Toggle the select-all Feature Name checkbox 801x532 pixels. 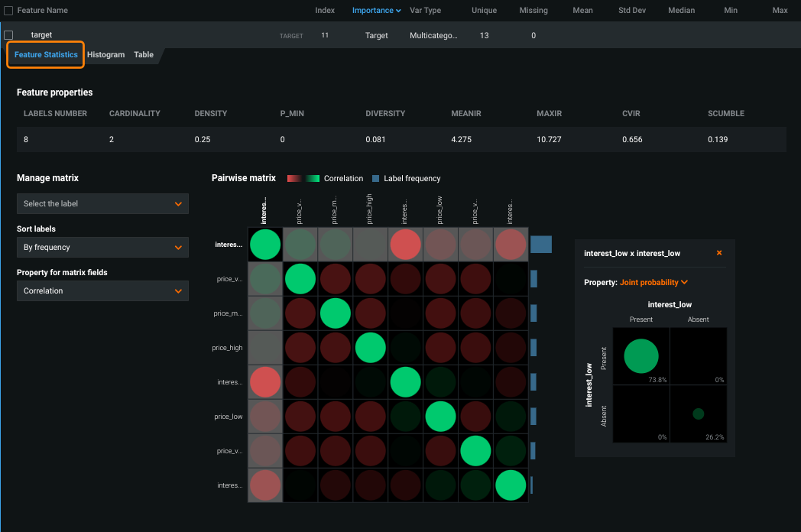pos(8,11)
